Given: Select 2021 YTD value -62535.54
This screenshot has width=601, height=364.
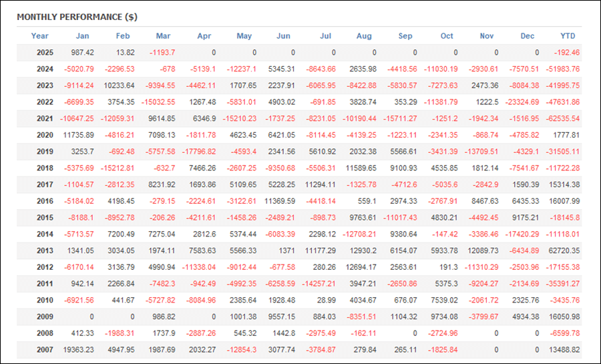Looking at the screenshot, I should pos(563,118).
